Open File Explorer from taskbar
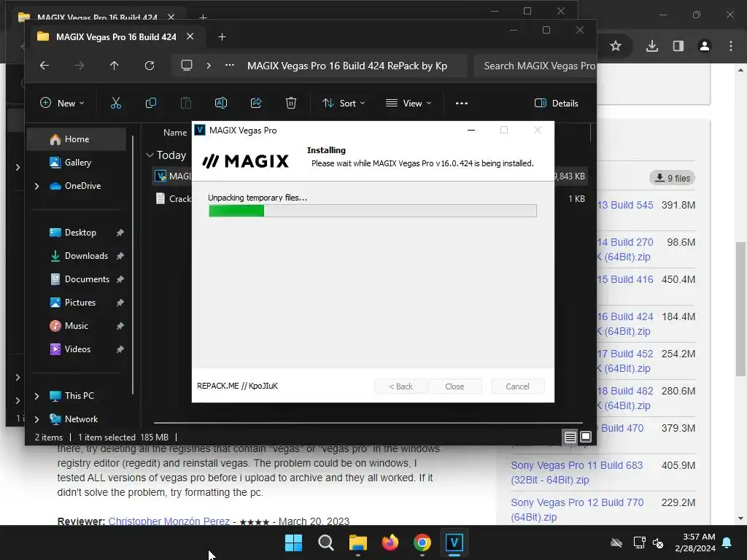This screenshot has width=747, height=560. tap(357, 542)
